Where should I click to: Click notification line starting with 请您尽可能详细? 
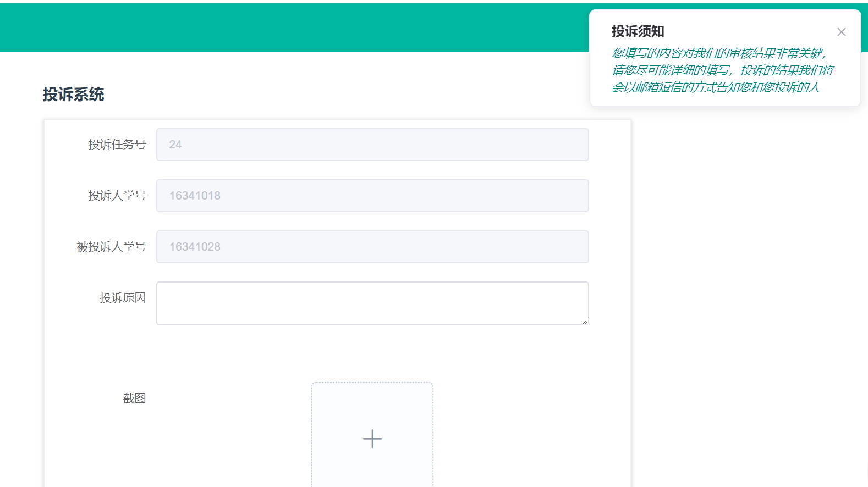pyautogui.click(x=722, y=70)
